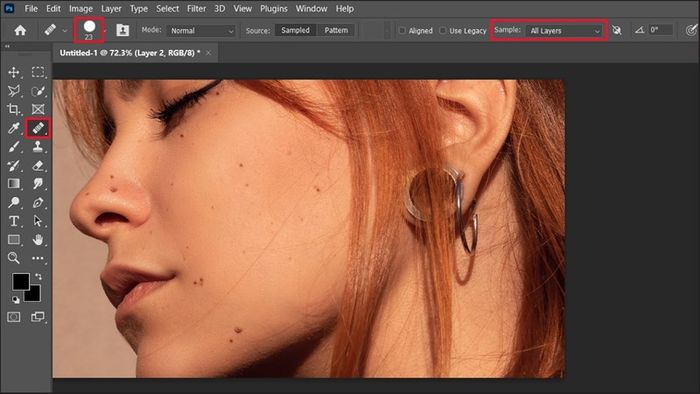Viewport: 700px width, 394px height.
Task: Toggle Quick Mask mode icon
Action: 14,317
